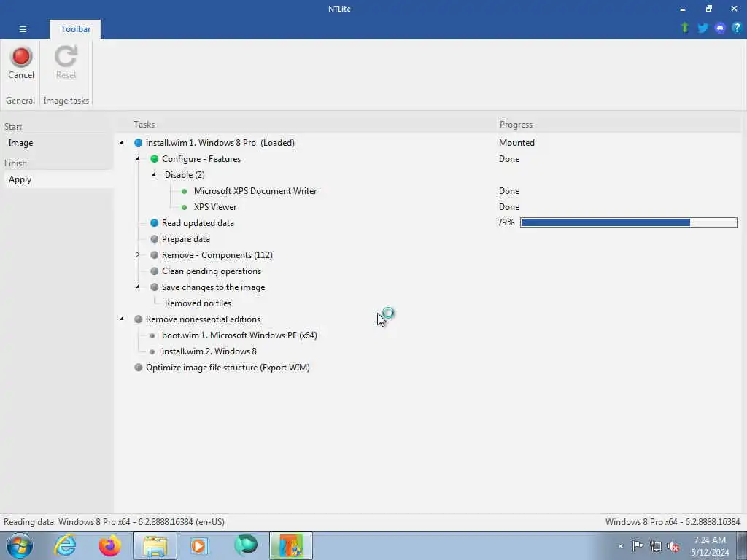Click gray dot of Remove - Components (112)

coord(155,255)
